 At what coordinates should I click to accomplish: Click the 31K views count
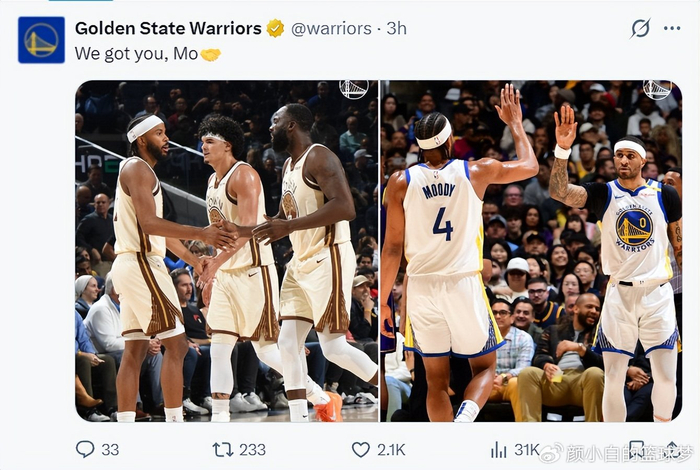click(x=526, y=449)
